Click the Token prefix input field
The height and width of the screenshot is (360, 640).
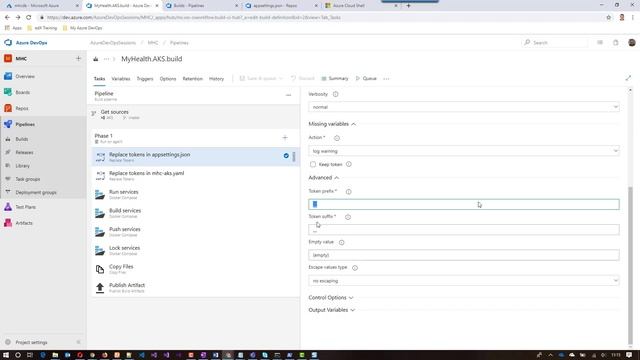(x=464, y=204)
